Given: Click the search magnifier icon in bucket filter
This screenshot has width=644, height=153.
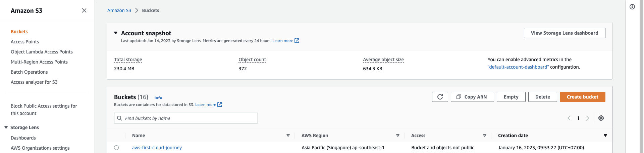Looking at the screenshot, I should coord(119,118).
